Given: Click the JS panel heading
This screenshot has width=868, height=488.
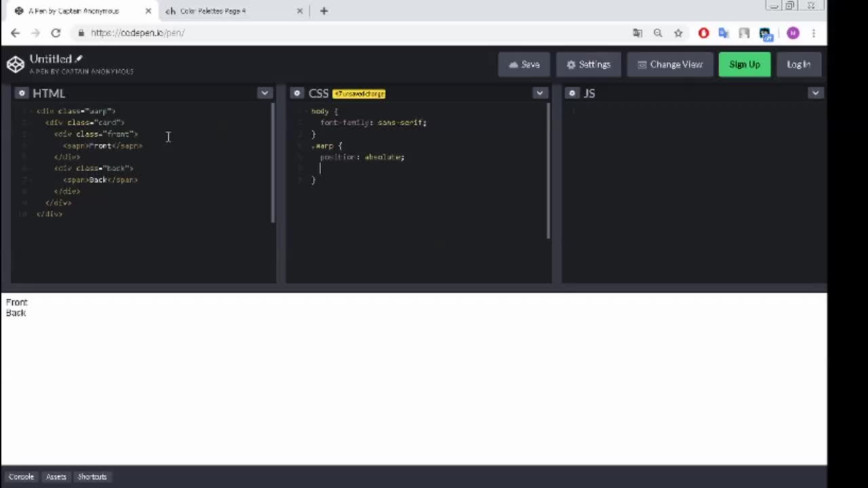Looking at the screenshot, I should (589, 94).
